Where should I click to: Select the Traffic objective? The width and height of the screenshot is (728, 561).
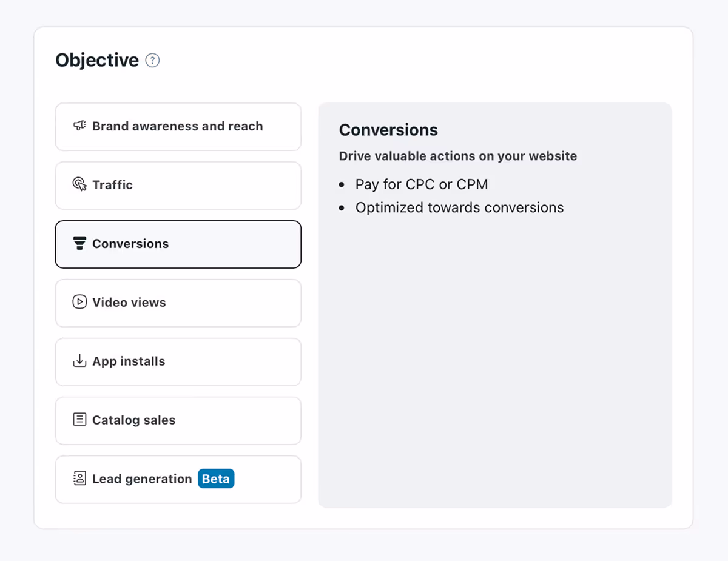coord(178,186)
